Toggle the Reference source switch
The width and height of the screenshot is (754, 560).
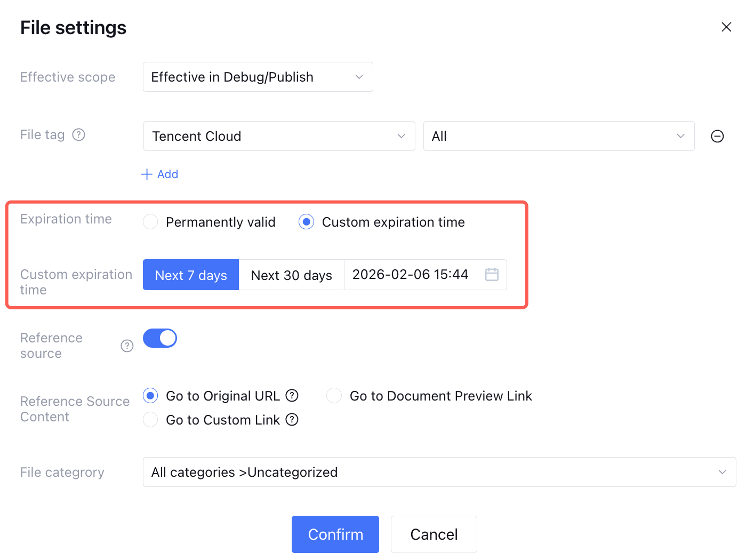click(x=160, y=338)
